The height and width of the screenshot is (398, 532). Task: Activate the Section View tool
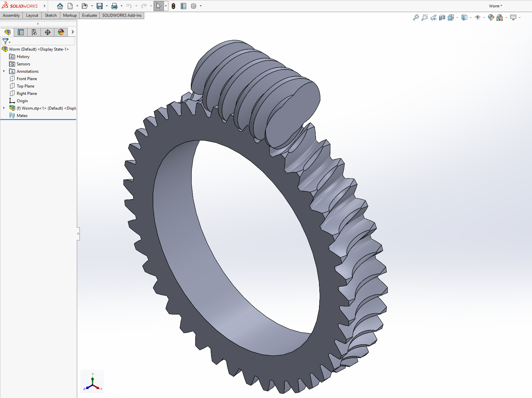442,17
